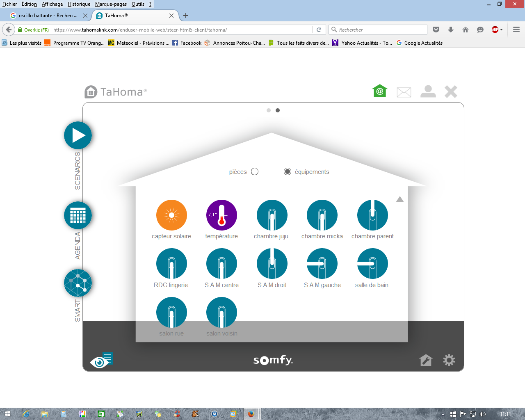
Task: Open the house configuration pencil icon
Action: pos(426,360)
